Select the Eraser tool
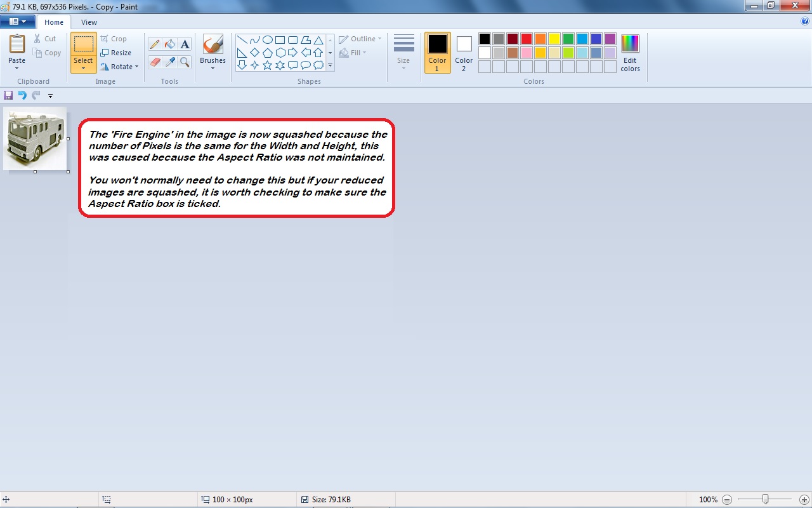This screenshot has height=508, width=812. 155,62
